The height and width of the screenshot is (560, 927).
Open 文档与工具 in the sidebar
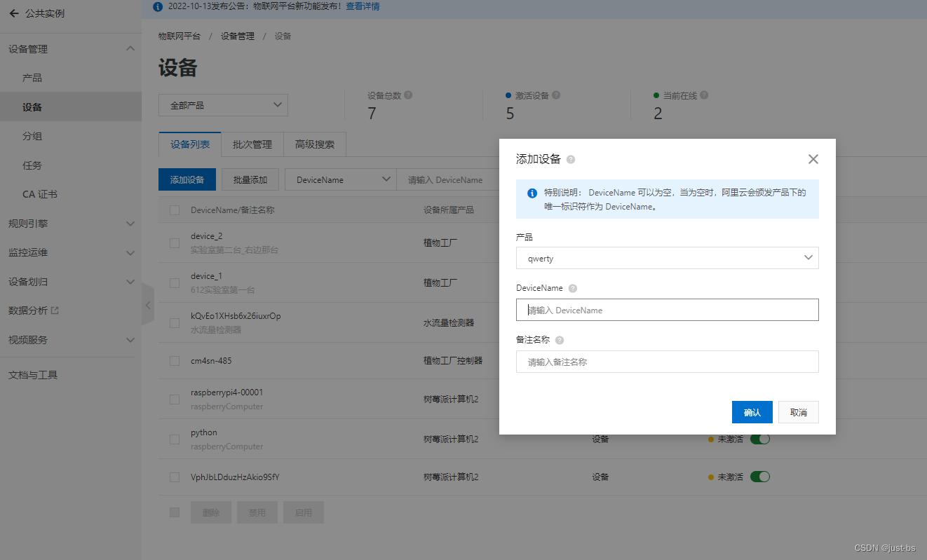click(33, 375)
